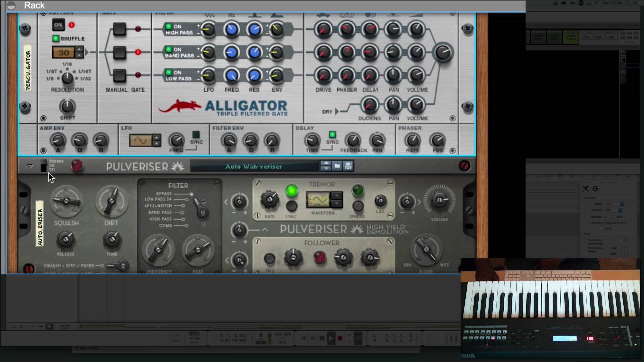Collapse the Pulveriser device with fold arrow

tap(30, 166)
